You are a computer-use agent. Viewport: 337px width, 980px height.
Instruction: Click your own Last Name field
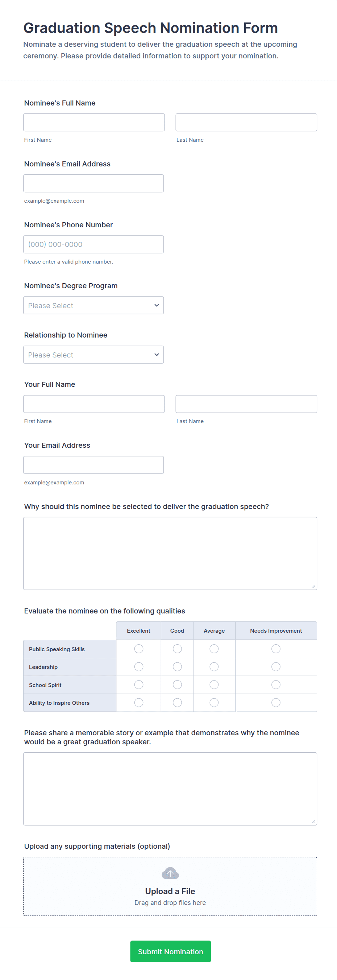(x=246, y=404)
